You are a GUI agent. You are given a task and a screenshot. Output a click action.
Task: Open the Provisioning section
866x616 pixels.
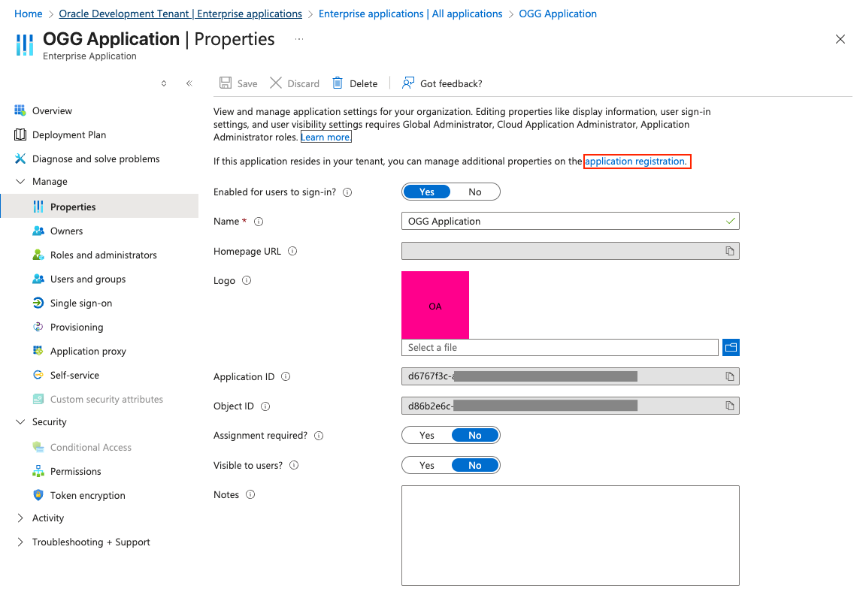[74, 327]
